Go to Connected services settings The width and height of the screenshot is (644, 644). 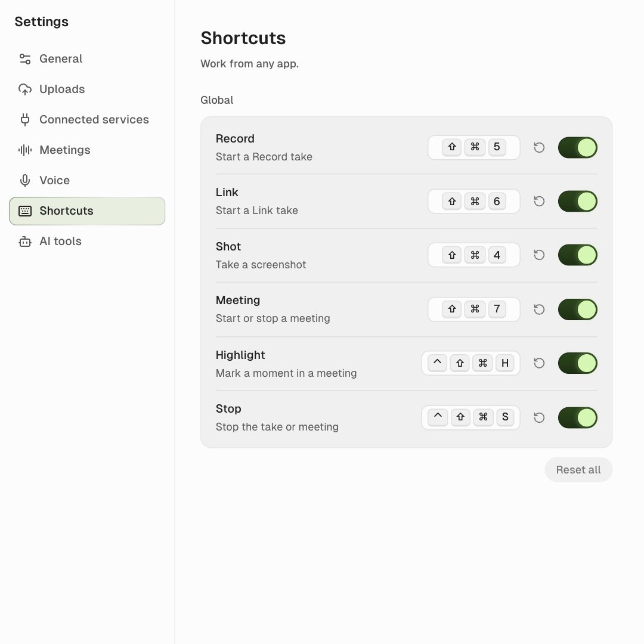tap(87, 119)
